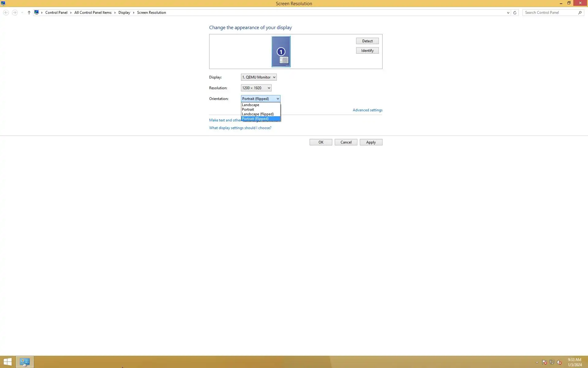Click the search magnifier icon

pos(580,13)
